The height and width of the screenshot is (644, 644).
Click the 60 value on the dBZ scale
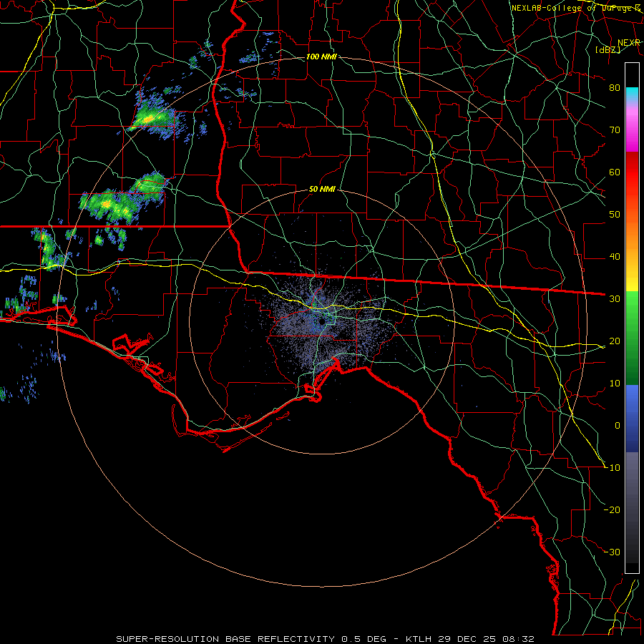[615, 172]
